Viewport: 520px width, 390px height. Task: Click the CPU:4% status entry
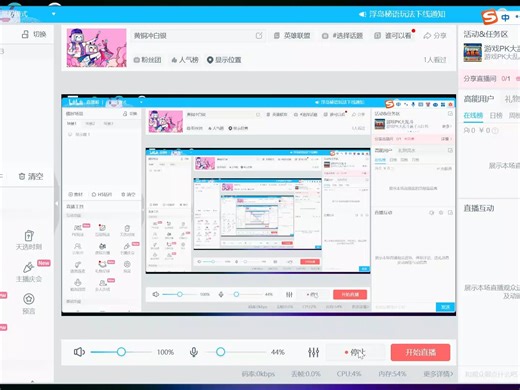349,374
